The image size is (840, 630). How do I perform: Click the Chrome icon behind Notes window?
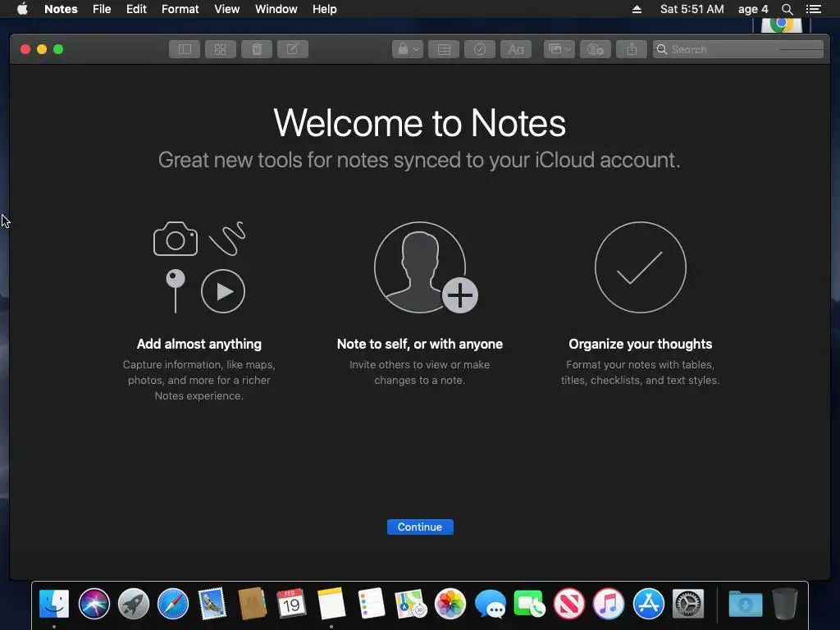click(782, 24)
